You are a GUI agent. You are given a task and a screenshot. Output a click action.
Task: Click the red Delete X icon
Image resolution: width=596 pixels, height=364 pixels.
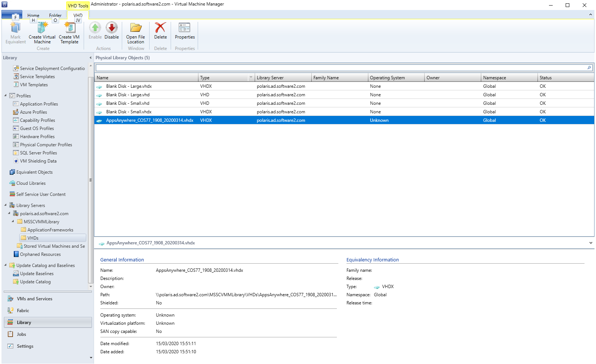click(160, 28)
